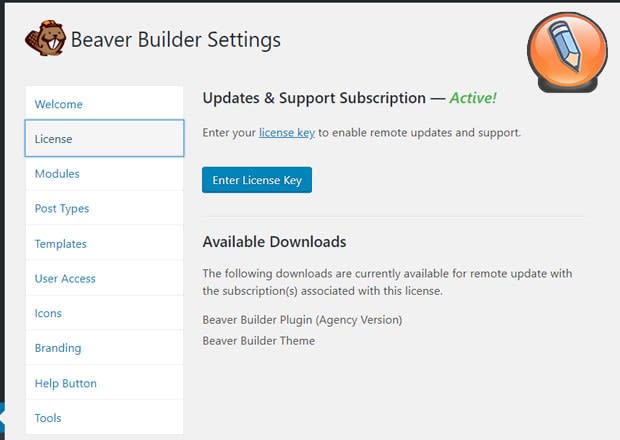Click the Updates & Support Subscription heading
Image resolution: width=620 pixels, height=440 pixels.
(350, 98)
